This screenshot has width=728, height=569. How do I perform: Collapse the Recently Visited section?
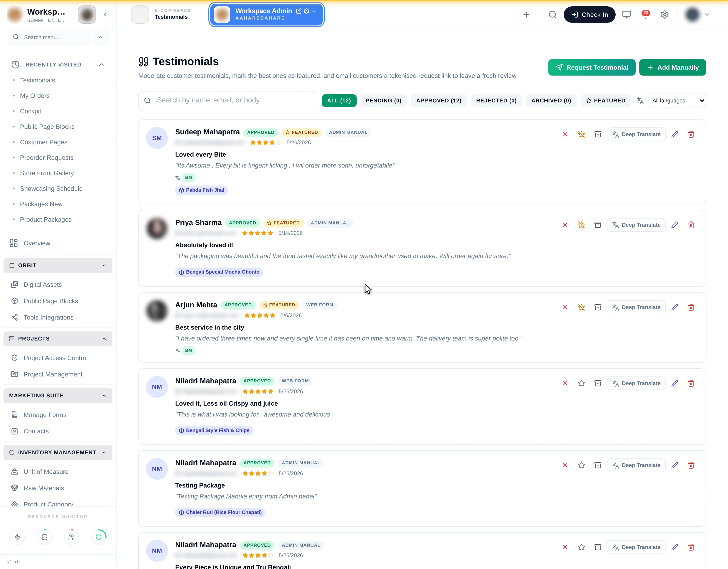tap(101, 64)
